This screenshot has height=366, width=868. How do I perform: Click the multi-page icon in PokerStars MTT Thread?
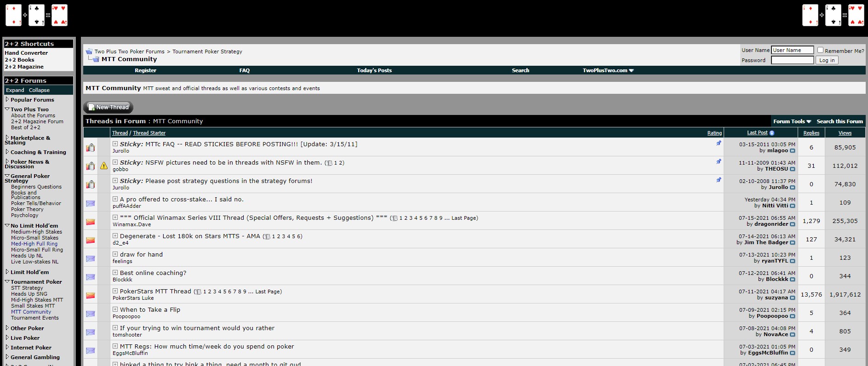tap(199, 292)
